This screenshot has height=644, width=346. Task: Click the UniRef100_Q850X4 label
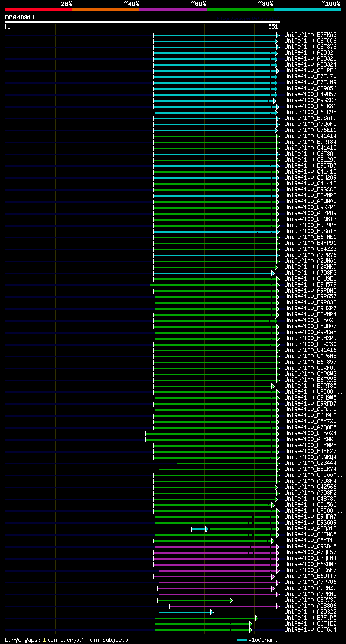[x=310, y=434]
